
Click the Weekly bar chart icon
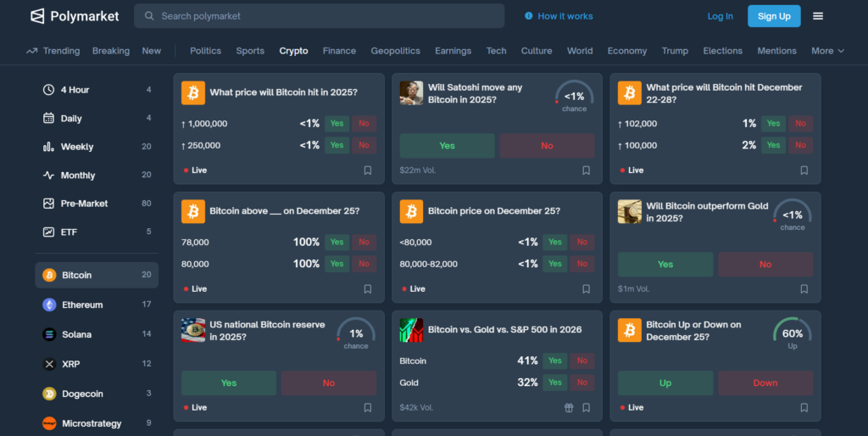click(x=48, y=147)
